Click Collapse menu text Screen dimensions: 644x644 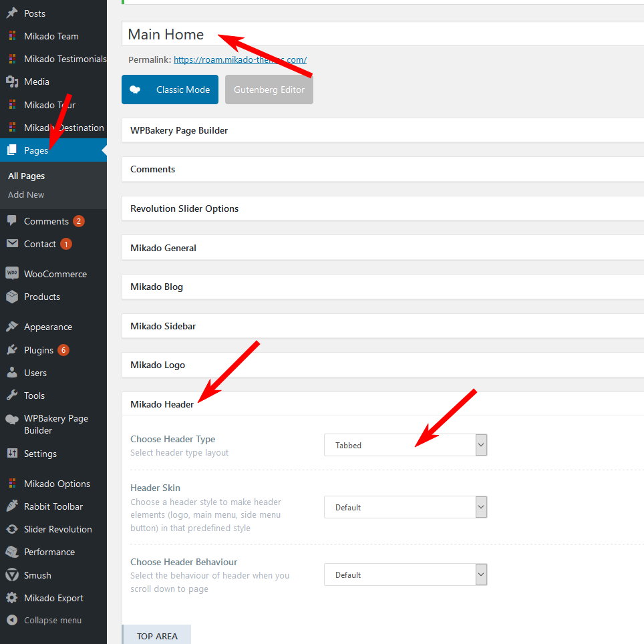tap(53, 620)
